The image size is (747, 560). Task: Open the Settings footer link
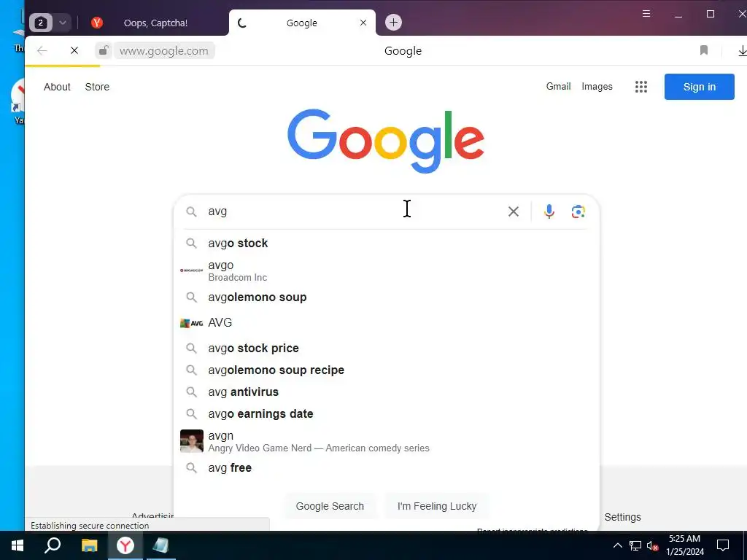pos(623,517)
